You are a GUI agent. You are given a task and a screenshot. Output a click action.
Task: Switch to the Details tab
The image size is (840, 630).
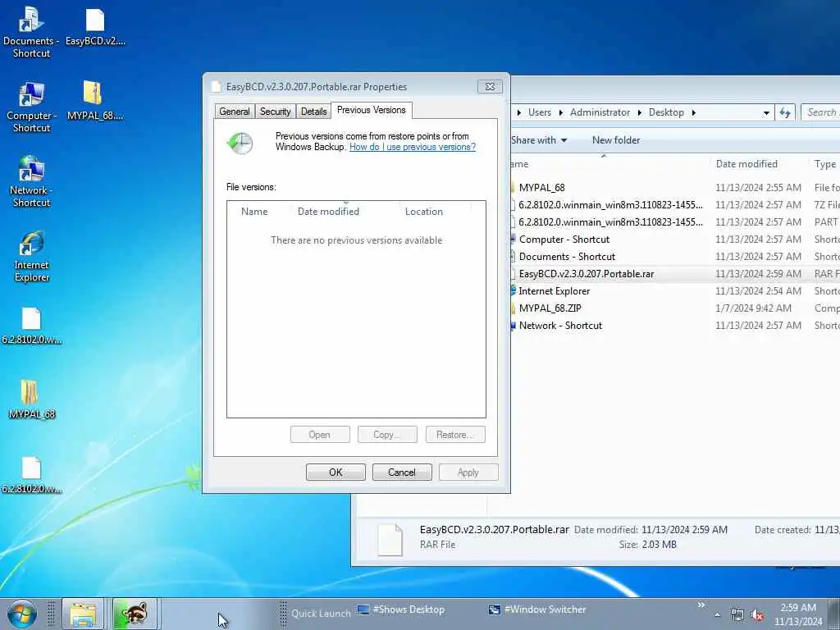tap(313, 112)
